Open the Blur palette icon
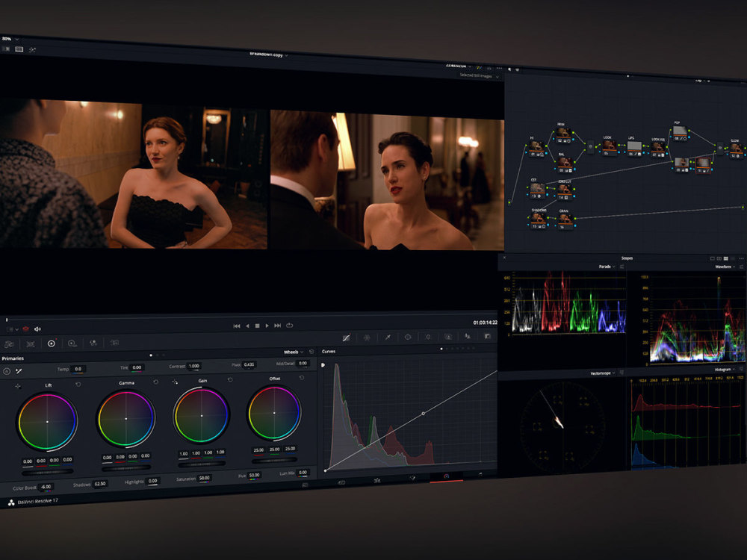 click(x=468, y=336)
